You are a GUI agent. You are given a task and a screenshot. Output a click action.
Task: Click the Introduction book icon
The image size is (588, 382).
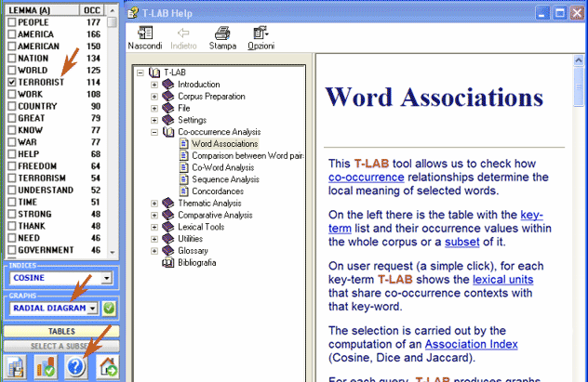pyautogui.click(x=168, y=85)
